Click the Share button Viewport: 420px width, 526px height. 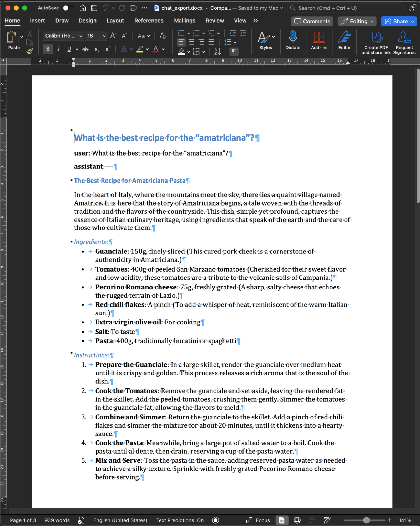point(398,21)
